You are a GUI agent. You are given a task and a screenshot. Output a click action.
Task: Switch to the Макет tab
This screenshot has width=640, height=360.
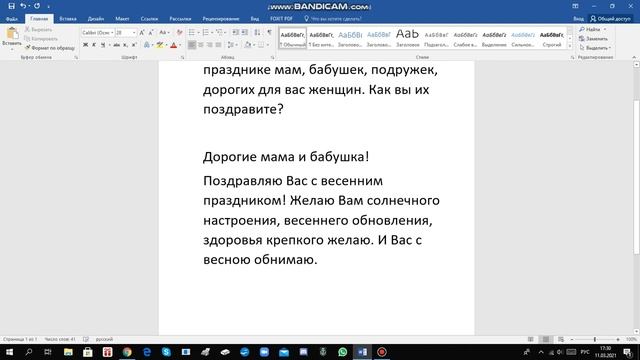click(122, 19)
